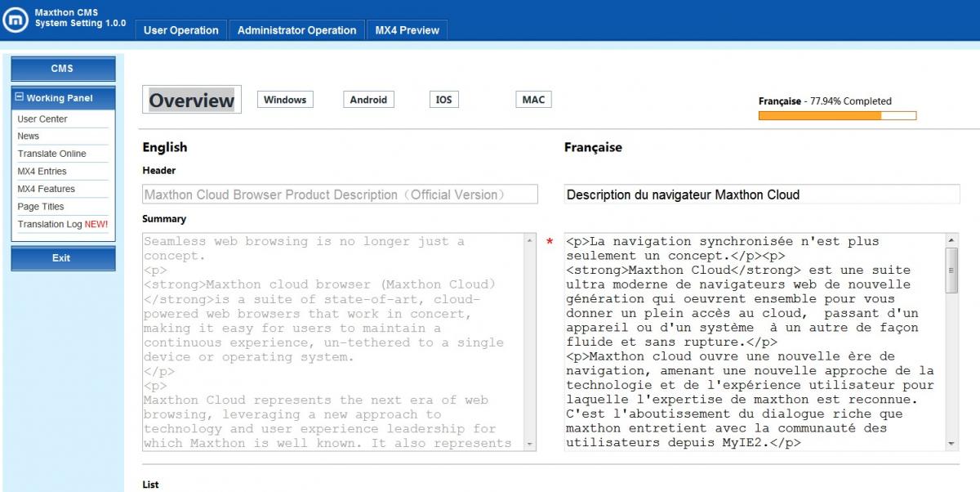Click into the English summary textarea
980x492 pixels.
tap(333, 342)
